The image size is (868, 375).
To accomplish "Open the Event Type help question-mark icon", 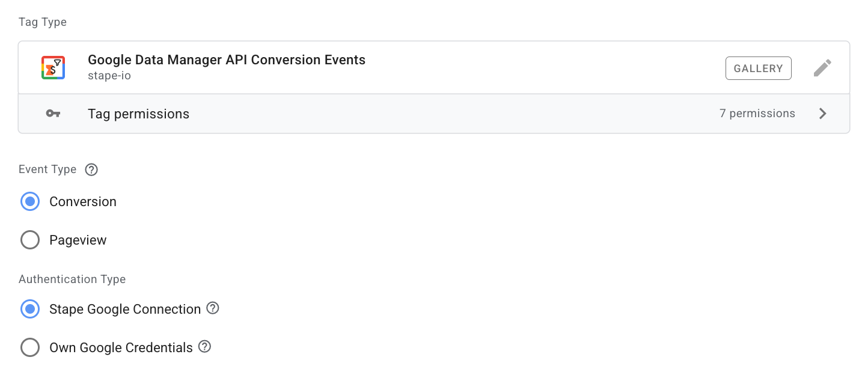I will coord(91,169).
